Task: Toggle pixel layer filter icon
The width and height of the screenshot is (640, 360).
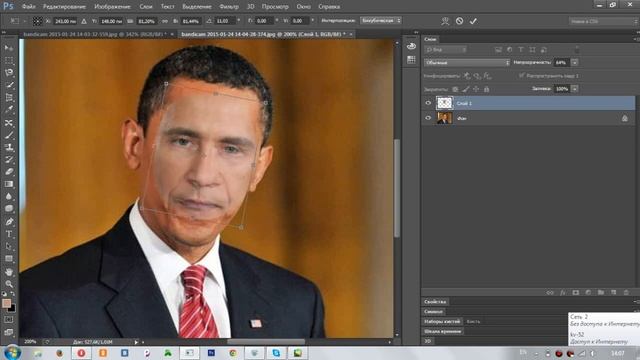Action: (x=498, y=50)
